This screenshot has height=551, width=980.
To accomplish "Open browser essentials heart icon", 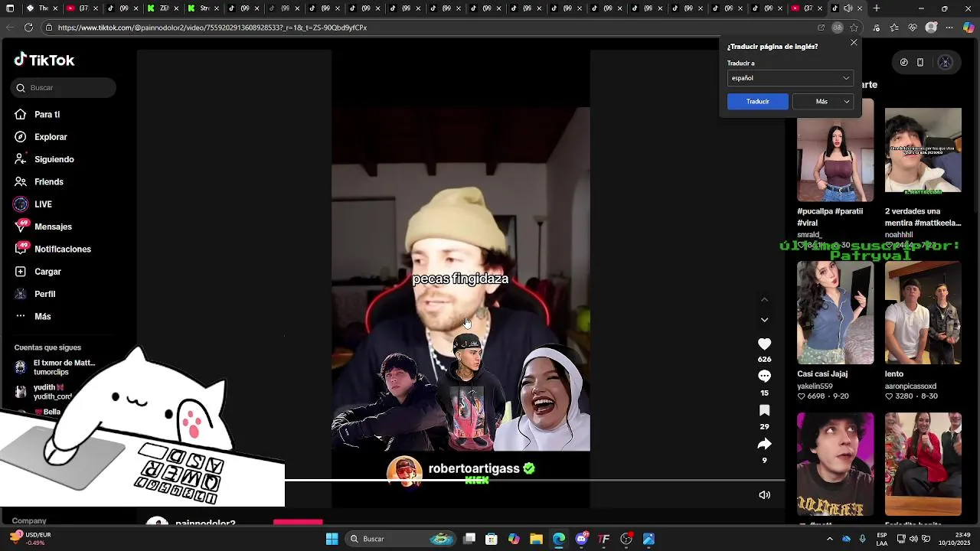I will point(913,28).
